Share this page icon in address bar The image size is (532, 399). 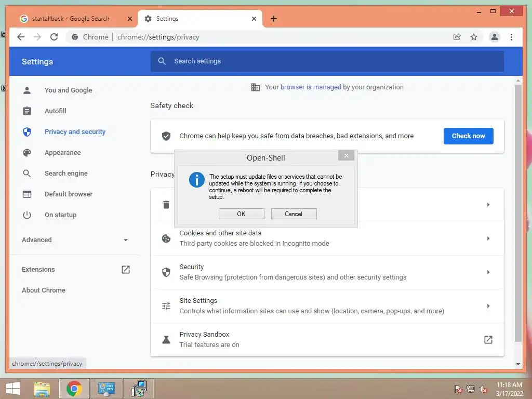pyautogui.click(x=457, y=37)
